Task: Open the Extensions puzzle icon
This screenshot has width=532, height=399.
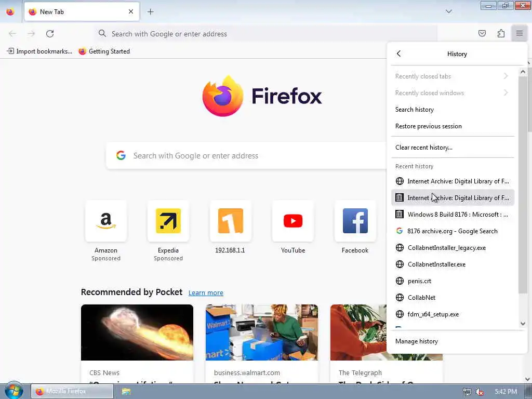Action: (x=501, y=33)
